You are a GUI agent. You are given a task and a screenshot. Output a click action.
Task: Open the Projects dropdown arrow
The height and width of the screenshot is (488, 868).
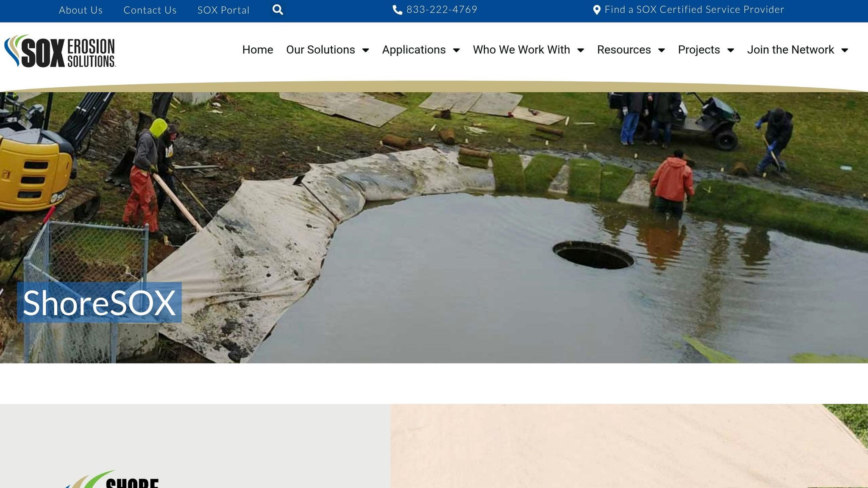point(731,50)
